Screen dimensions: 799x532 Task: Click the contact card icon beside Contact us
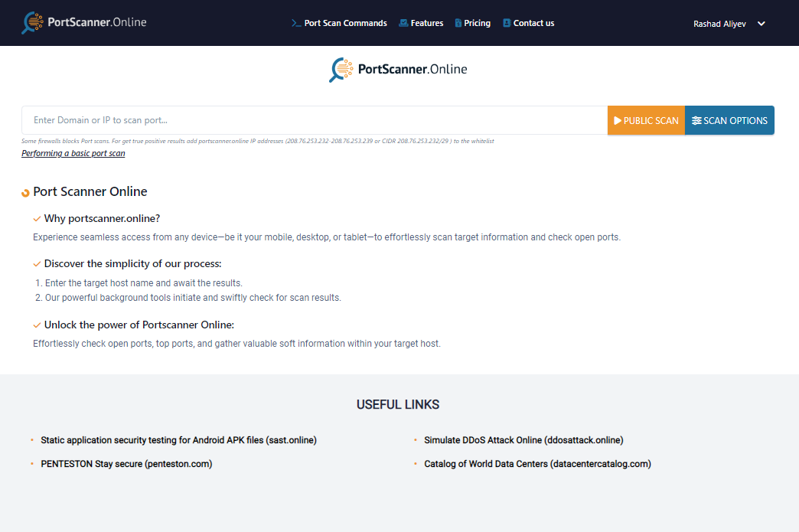click(507, 23)
